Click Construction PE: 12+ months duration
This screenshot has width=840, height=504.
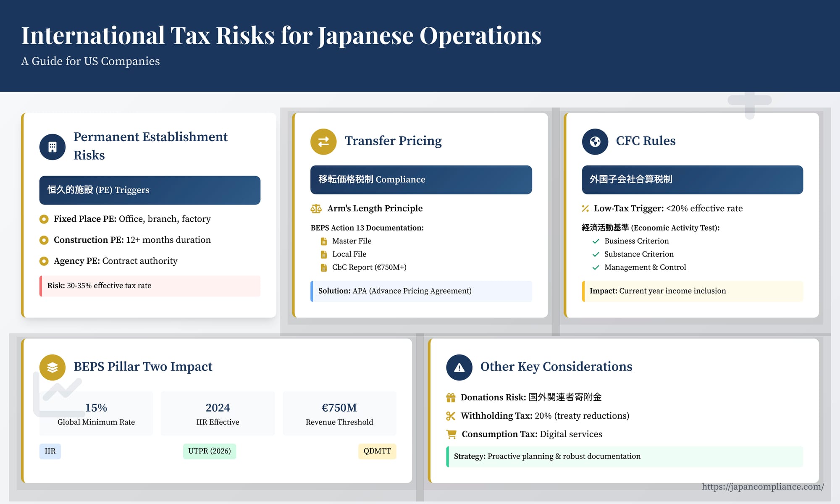(132, 240)
